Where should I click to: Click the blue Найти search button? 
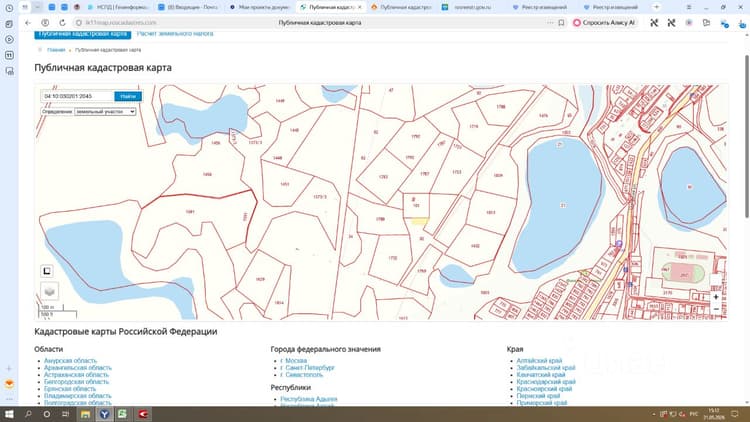point(128,96)
